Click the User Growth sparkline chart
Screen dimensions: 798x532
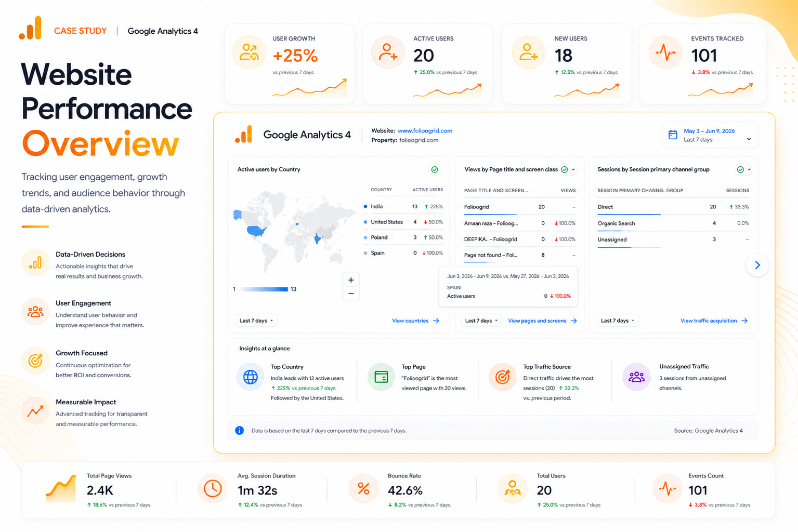pyautogui.click(x=310, y=88)
